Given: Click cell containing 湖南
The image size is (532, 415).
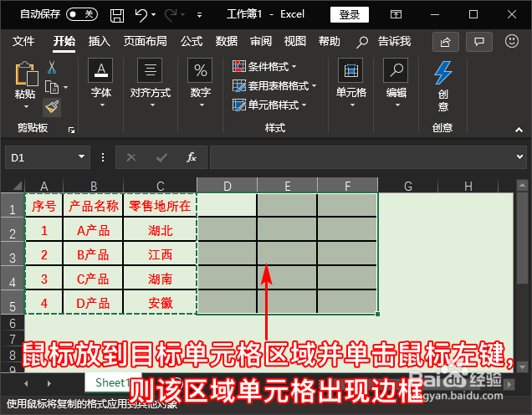Looking at the screenshot, I should click(x=160, y=279).
